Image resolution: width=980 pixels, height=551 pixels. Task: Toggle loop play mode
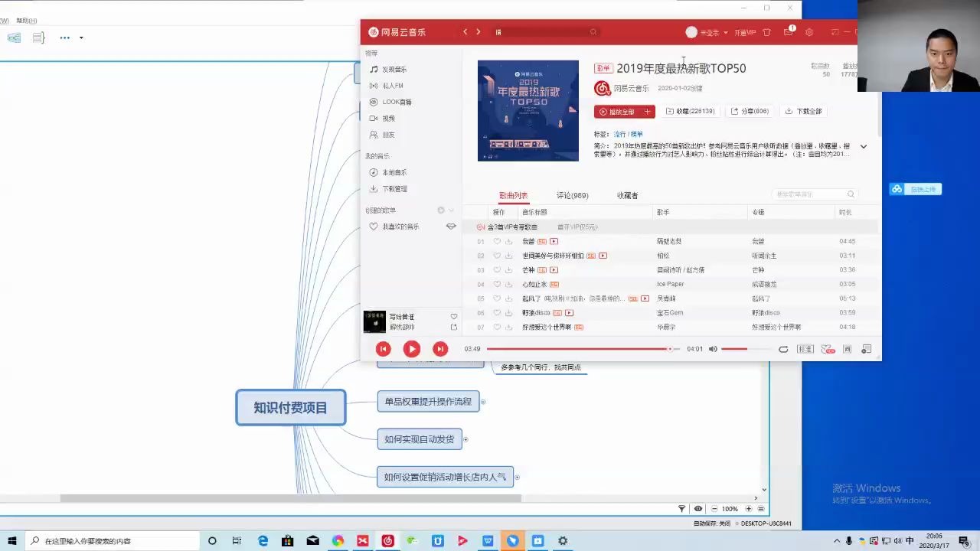pos(783,349)
